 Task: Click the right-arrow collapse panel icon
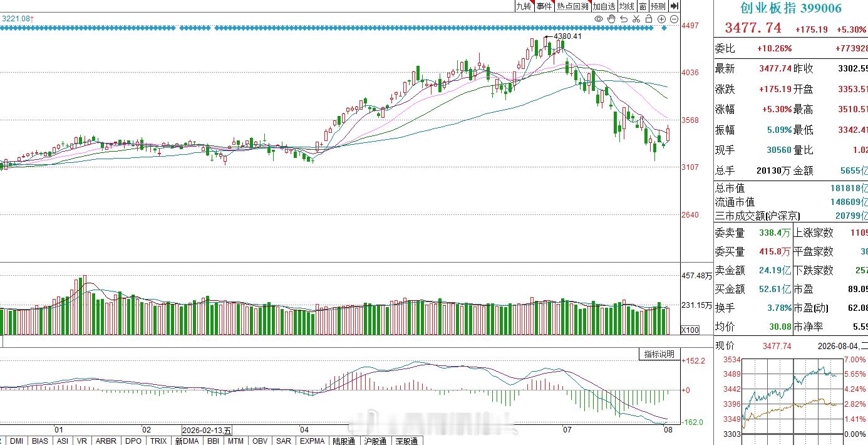coord(674,6)
